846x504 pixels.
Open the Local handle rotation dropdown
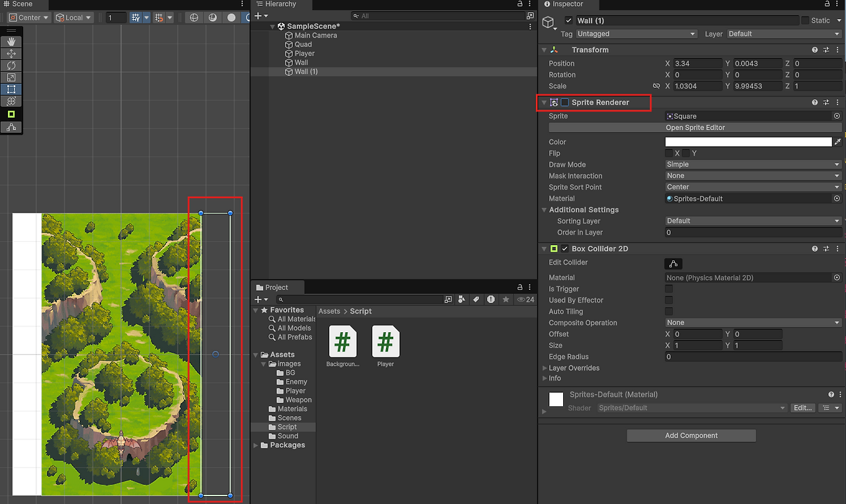coord(73,18)
